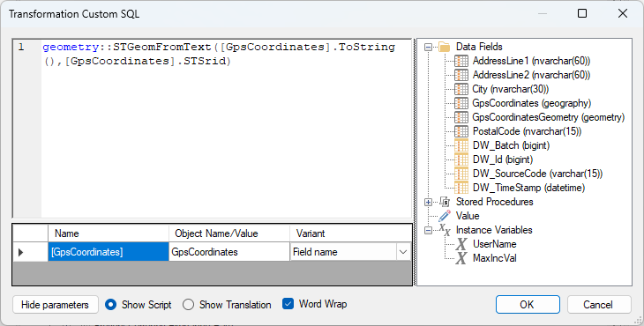This screenshot has height=326, width=644.
Task: Click the DW_Batch system field icon
Action: (x=461, y=145)
